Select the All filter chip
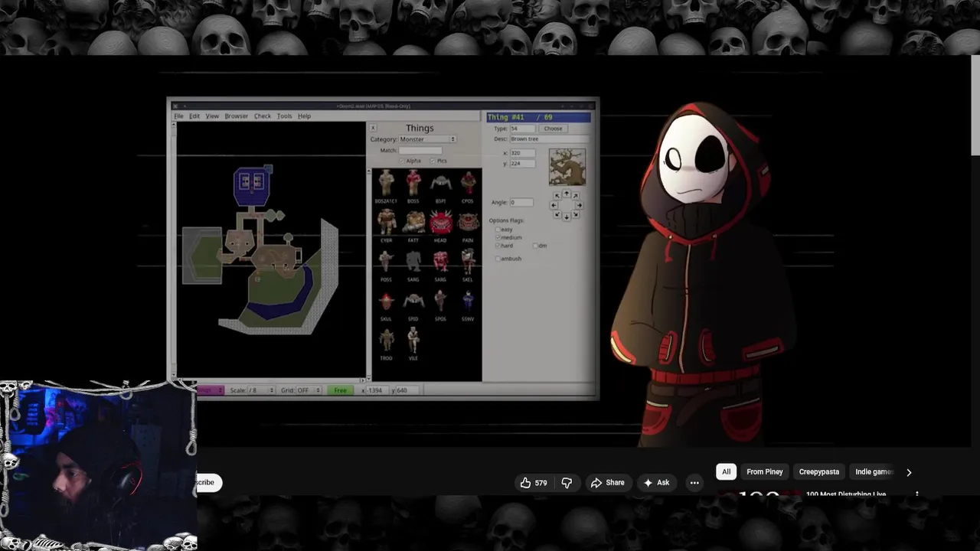The image size is (980, 551). pyautogui.click(x=726, y=472)
